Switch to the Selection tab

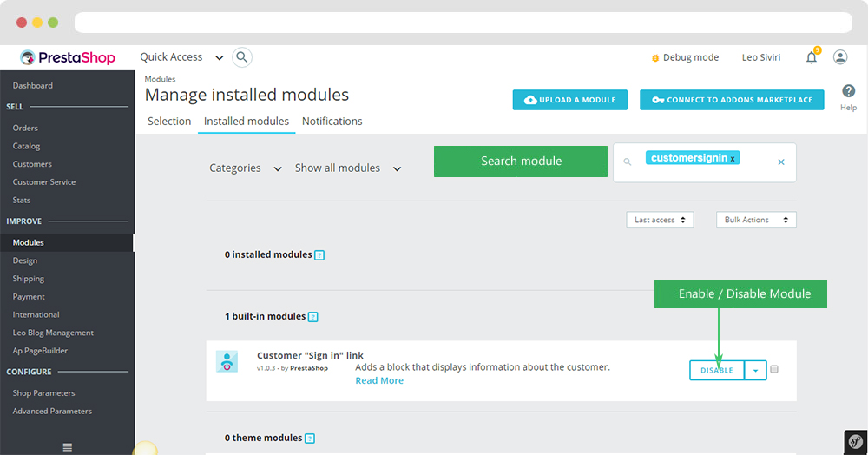(x=169, y=122)
